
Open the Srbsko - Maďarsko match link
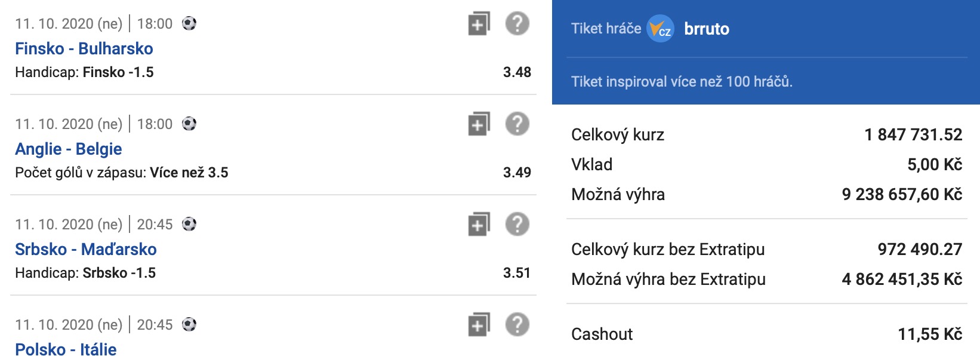coord(85,249)
